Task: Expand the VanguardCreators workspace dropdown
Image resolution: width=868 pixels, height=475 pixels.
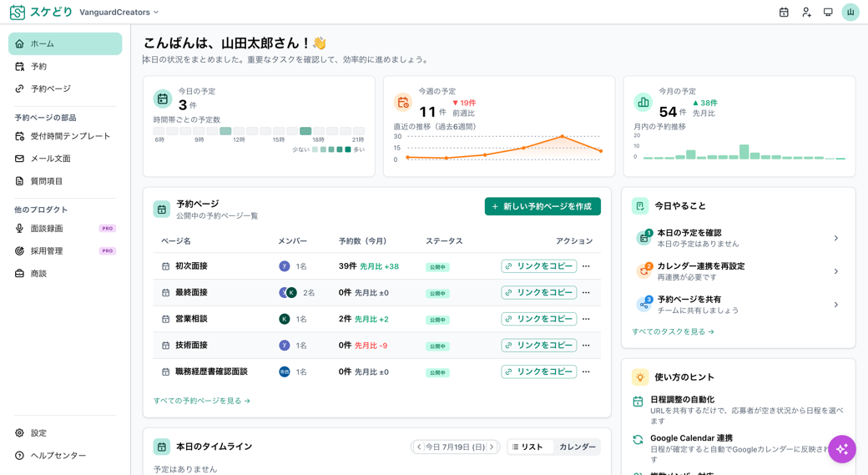Action: (119, 13)
